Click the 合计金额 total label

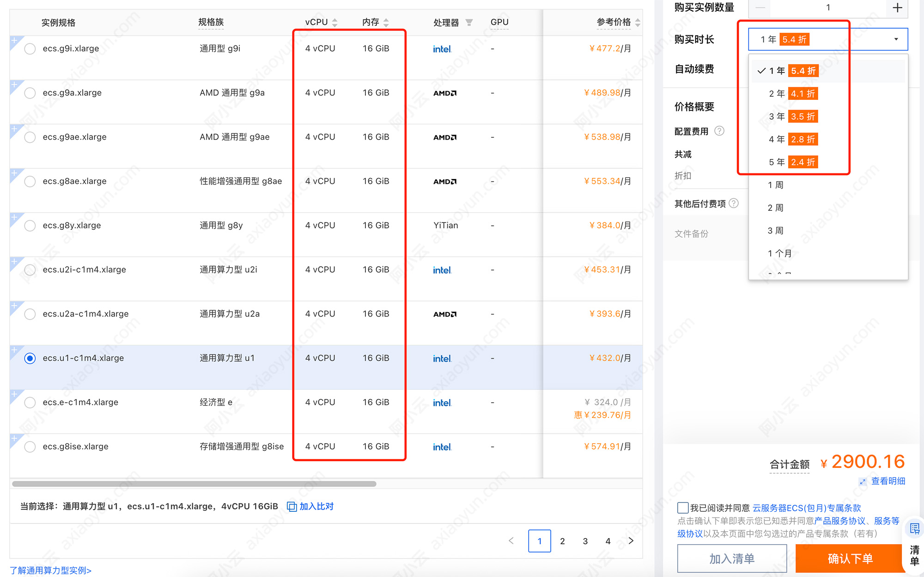pyautogui.click(x=790, y=465)
